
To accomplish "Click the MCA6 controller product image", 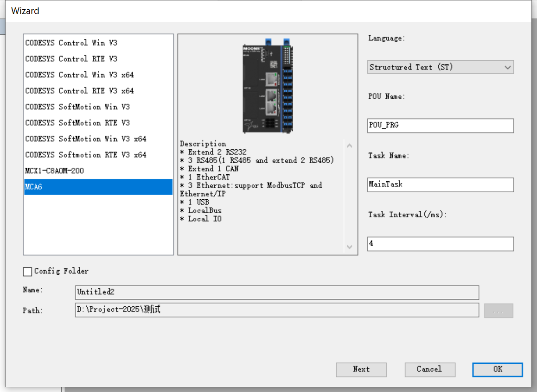I will coord(268,86).
